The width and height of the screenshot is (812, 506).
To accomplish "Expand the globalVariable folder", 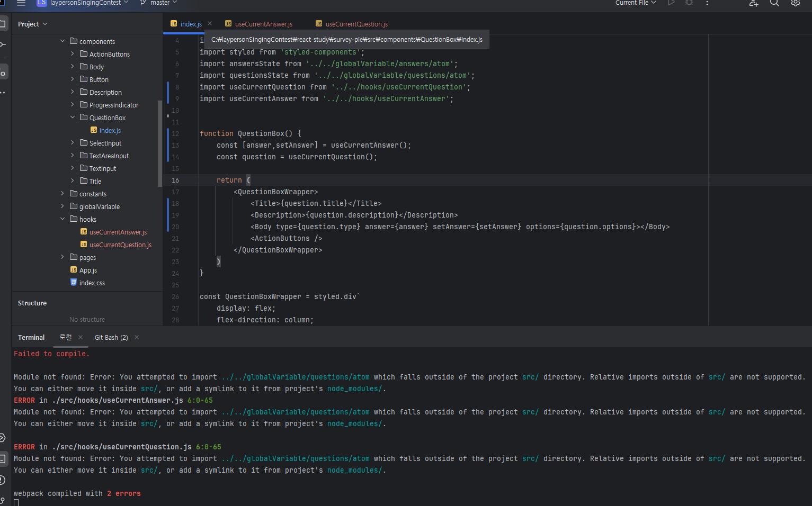I will pyautogui.click(x=63, y=206).
